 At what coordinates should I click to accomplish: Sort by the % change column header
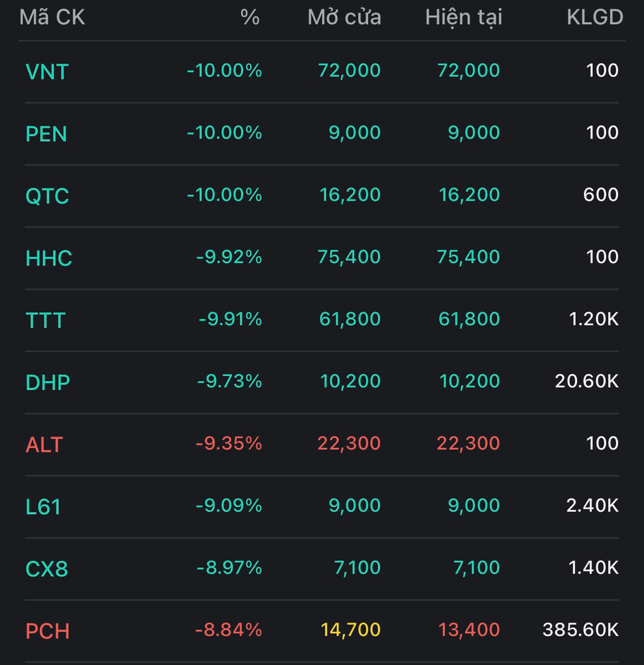[250, 18]
